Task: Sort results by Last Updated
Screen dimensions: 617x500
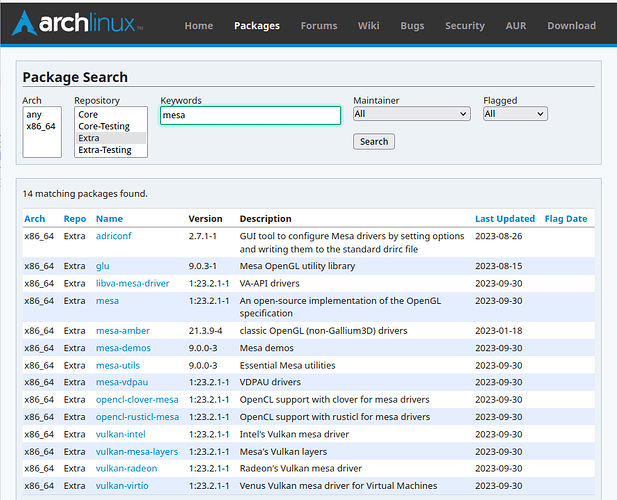Action: tap(505, 219)
